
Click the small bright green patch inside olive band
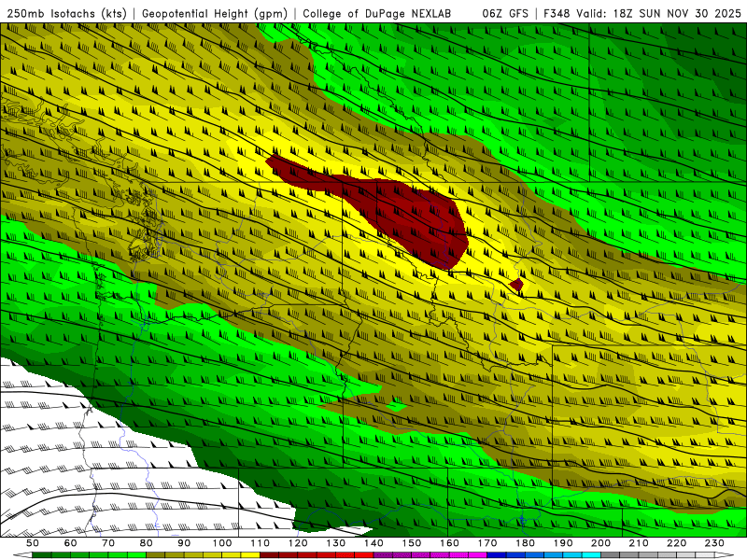pos(397,406)
